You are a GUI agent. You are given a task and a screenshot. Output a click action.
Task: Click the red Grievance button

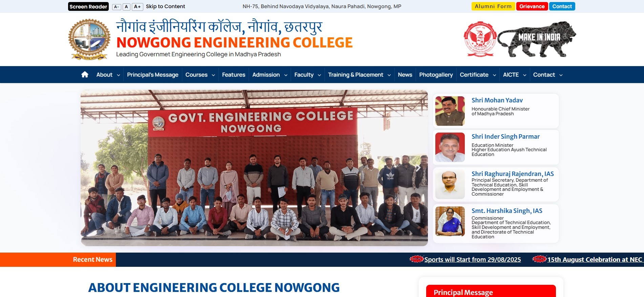(532, 6)
